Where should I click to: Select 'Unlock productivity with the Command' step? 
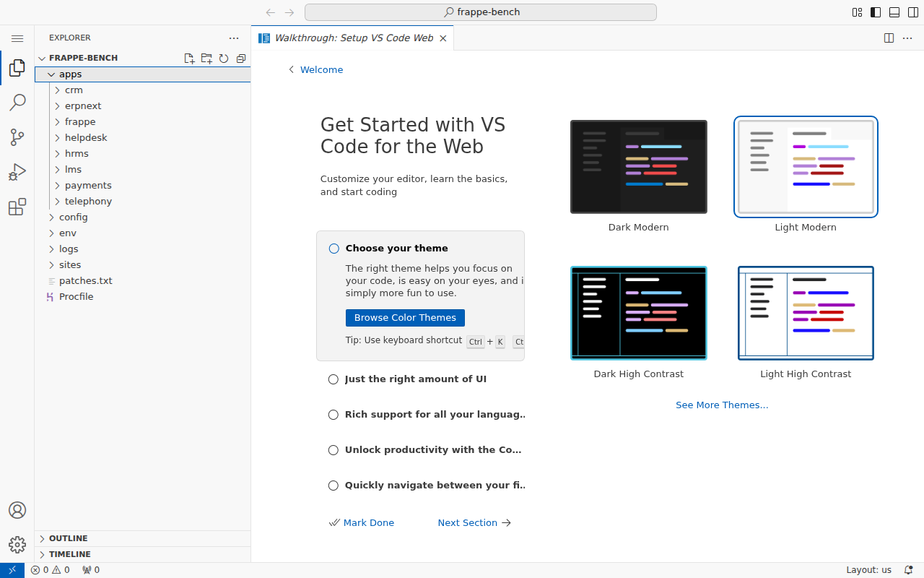[421, 450]
